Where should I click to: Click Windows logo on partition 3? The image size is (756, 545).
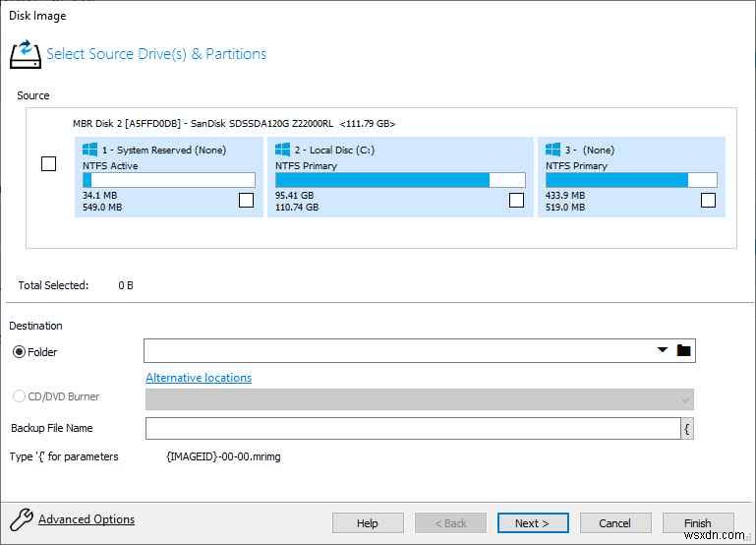pos(554,150)
